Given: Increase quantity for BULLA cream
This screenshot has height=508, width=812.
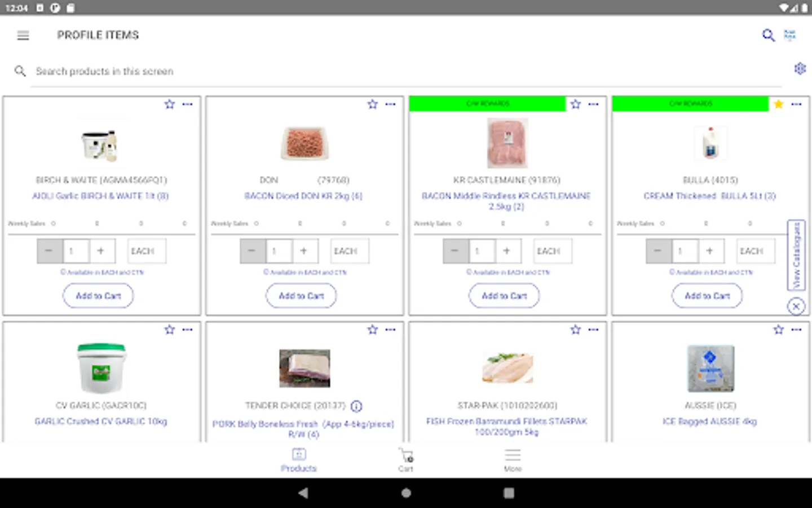Looking at the screenshot, I should tap(710, 251).
